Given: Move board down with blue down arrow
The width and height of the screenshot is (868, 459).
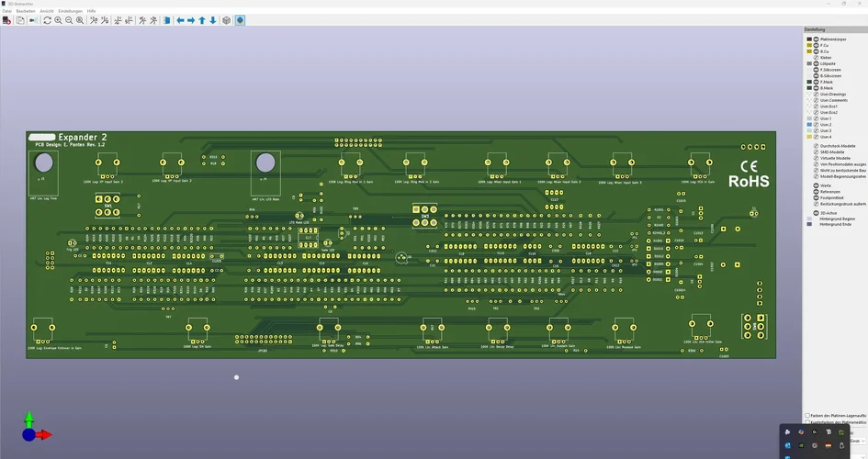Looking at the screenshot, I should 212,20.
